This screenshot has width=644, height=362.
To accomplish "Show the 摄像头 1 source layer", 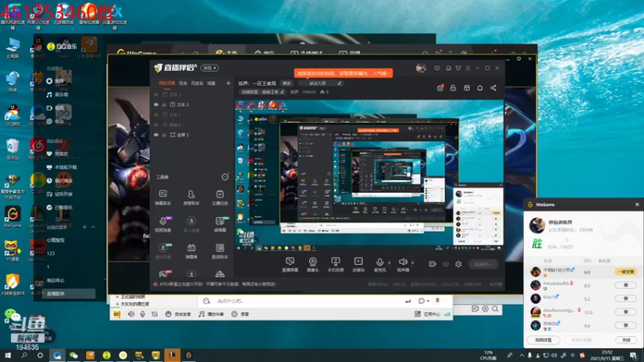I will 156,125.
